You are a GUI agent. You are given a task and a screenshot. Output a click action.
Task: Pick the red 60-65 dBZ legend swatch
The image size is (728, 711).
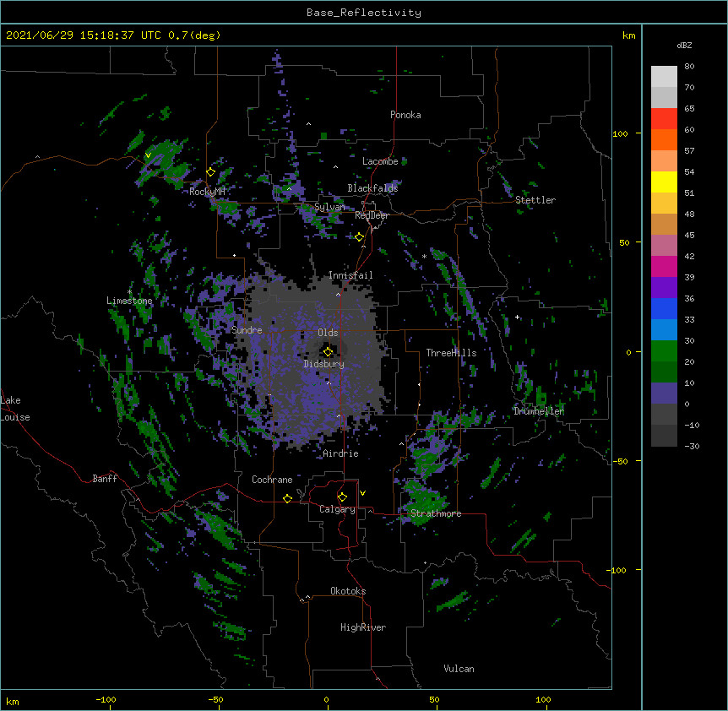(x=664, y=119)
